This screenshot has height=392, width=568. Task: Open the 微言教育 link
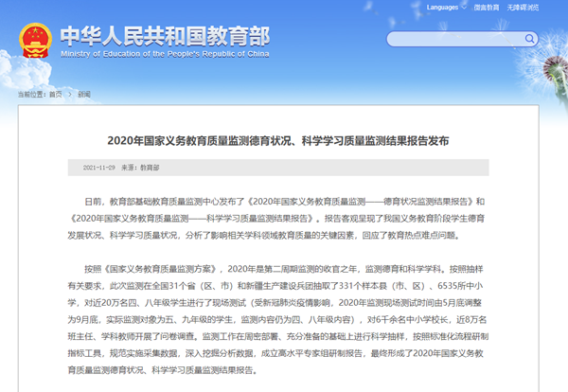tap(486, 8)
